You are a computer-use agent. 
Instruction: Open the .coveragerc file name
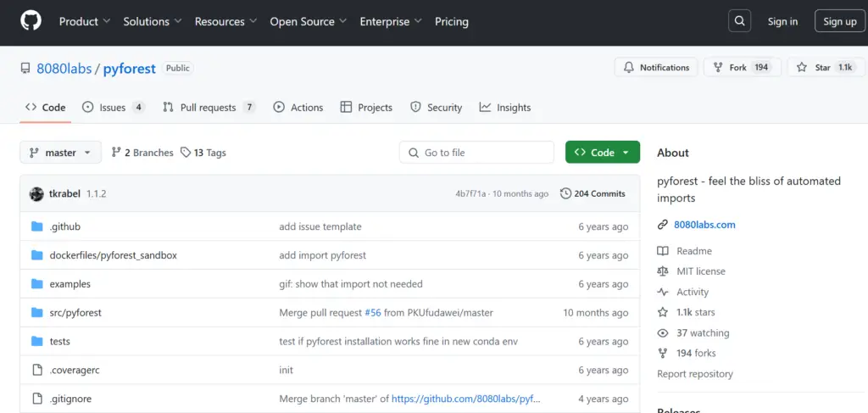pos(75,370)
